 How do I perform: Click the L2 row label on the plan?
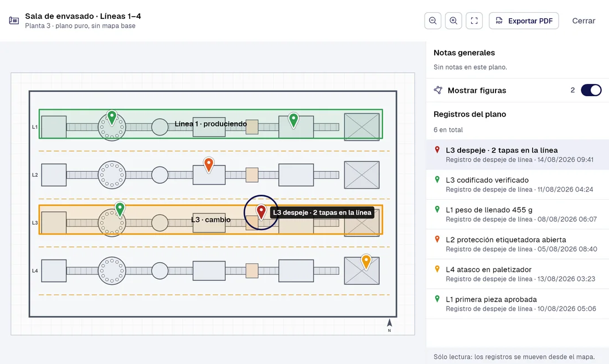pos(35,175)
